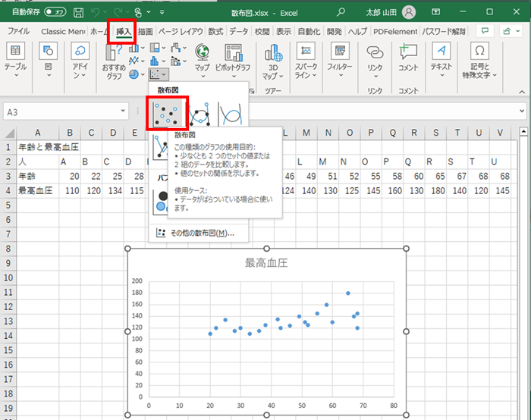Screen dimensions: 531x420
Task: Click おすすめグラフ (Recommended Charts)
Action: click(114, 62)
